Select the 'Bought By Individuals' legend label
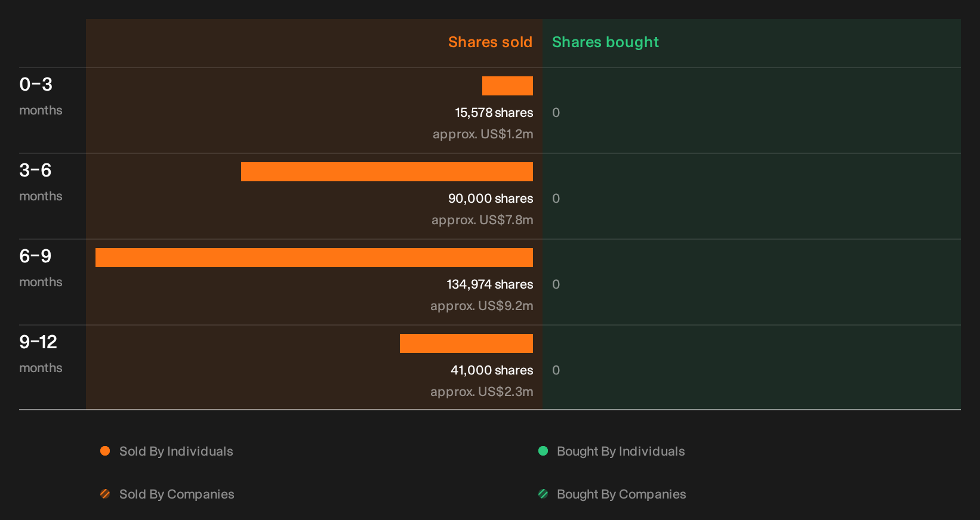The width and height of the screenshot is (980, 520). point(621,451)
